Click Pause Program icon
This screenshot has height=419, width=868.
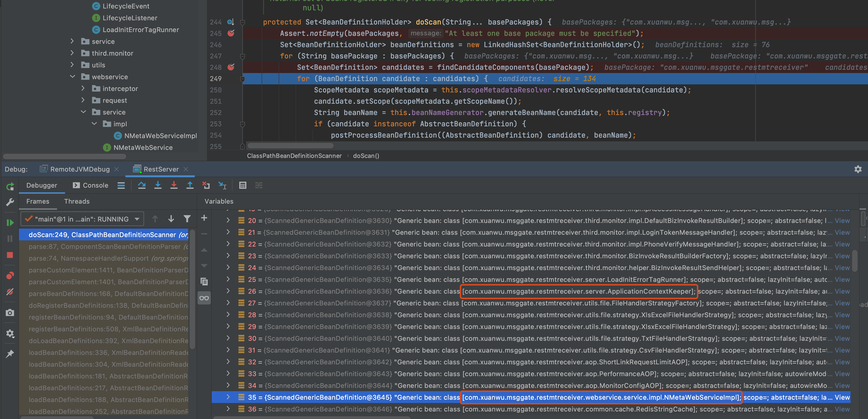click(10, 238)
